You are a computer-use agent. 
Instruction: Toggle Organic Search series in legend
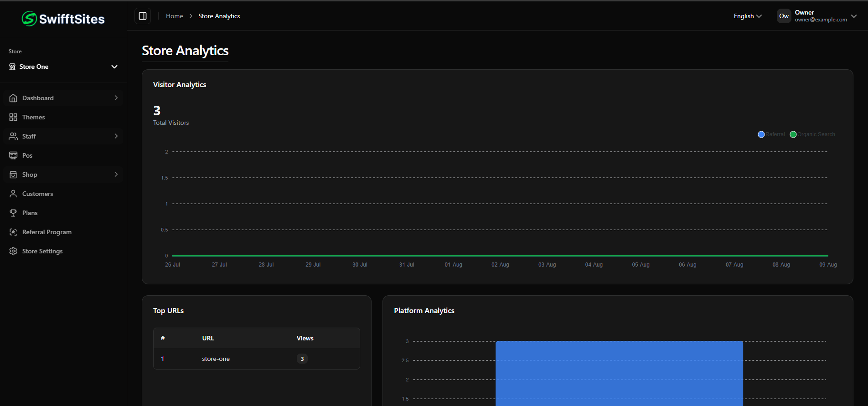click(x=812, y=134)
